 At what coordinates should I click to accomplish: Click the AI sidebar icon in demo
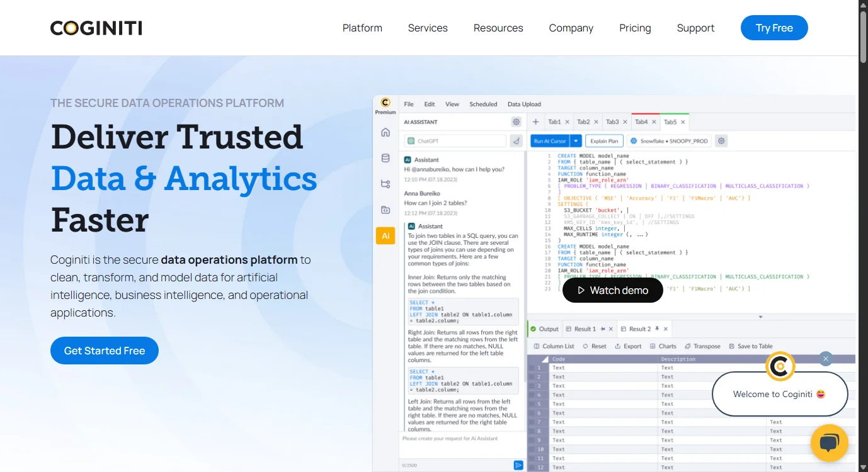pyautogui.click(x=385, y=235)
